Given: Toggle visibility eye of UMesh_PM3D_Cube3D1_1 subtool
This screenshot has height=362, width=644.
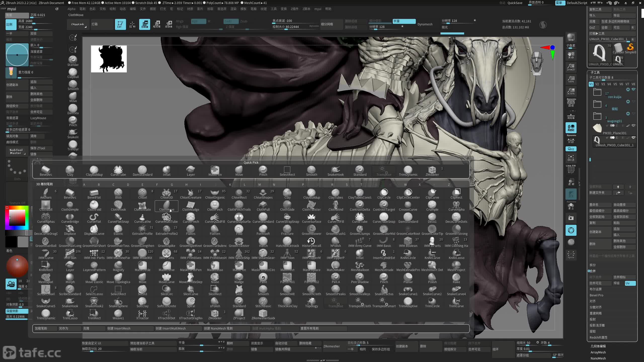Looking at the screenshot, I should [633, 138].
